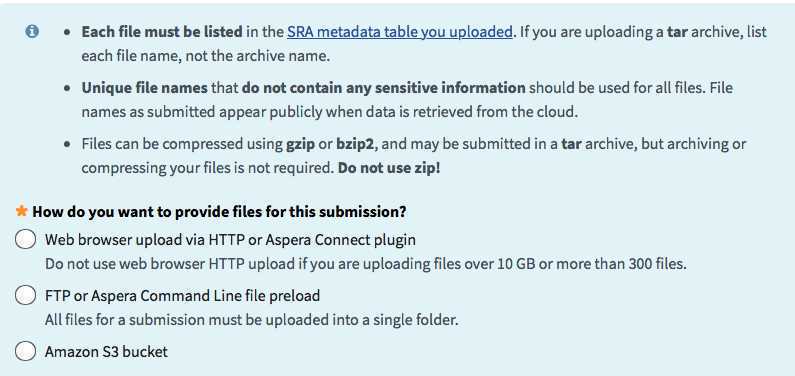Image resolution: width=795 pixels, height=376 pixels.
Task: Choose the FTP or Aspera Command Line radio button
Action: coord(25,295)
